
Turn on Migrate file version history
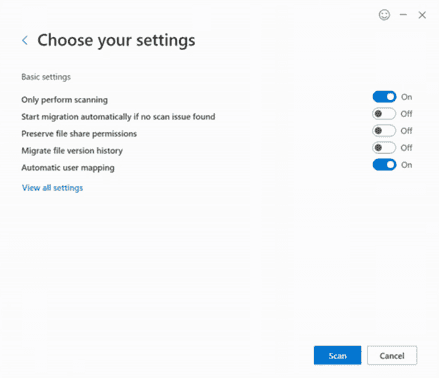click(384, 147)
